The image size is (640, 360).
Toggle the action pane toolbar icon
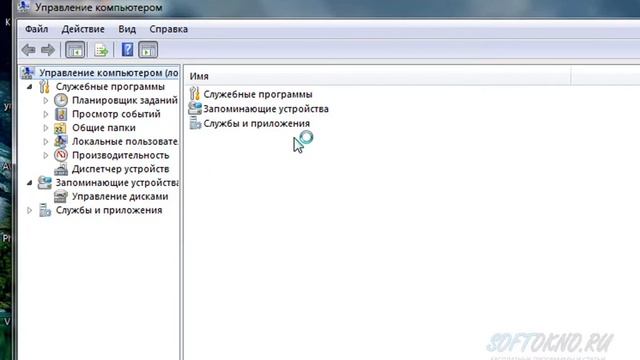pyautogui.click(x=148, y=50)
